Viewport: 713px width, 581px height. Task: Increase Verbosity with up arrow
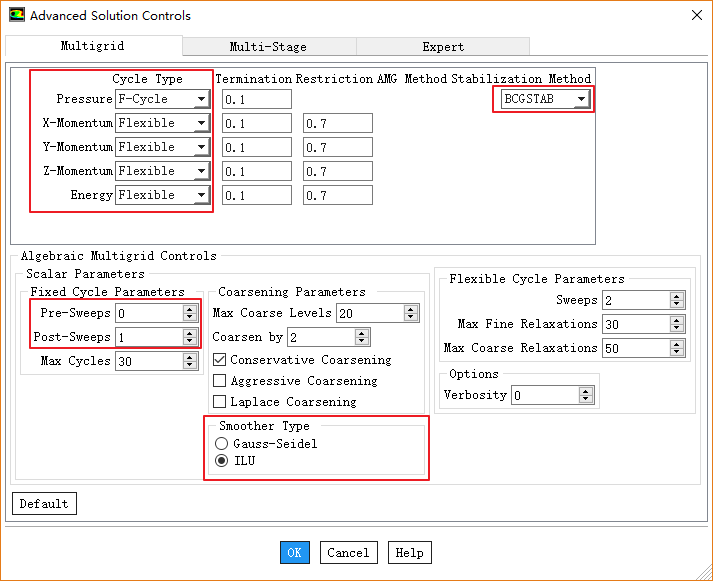(x=587, y=391)
